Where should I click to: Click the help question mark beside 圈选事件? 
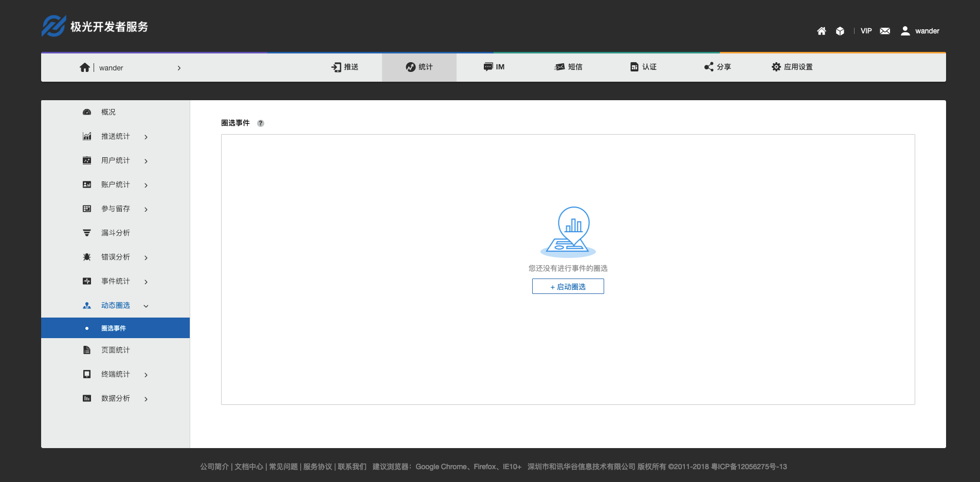261,123
